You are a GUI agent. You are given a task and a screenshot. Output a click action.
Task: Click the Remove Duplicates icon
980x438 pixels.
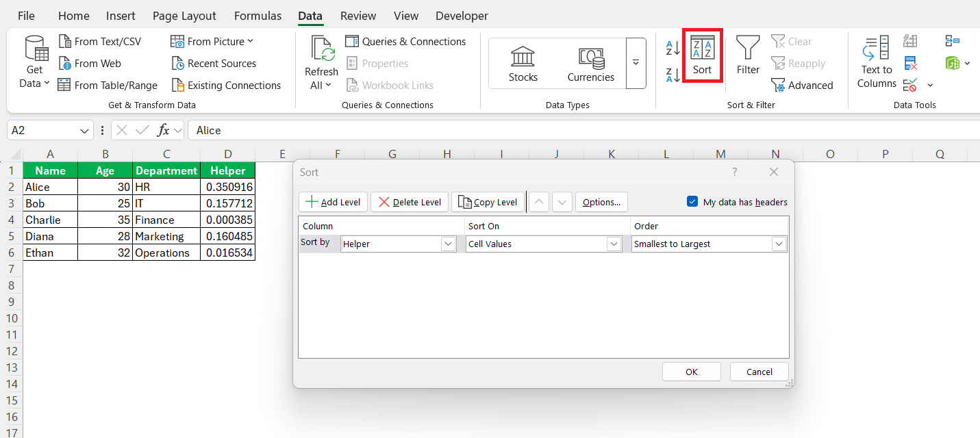(x=910, y=64)
